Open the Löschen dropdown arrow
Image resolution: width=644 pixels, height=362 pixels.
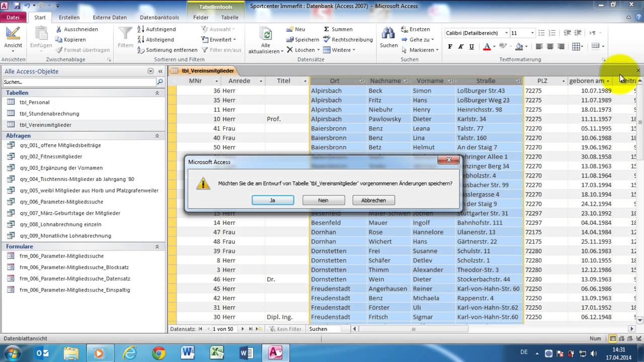[x=318, y=50]
